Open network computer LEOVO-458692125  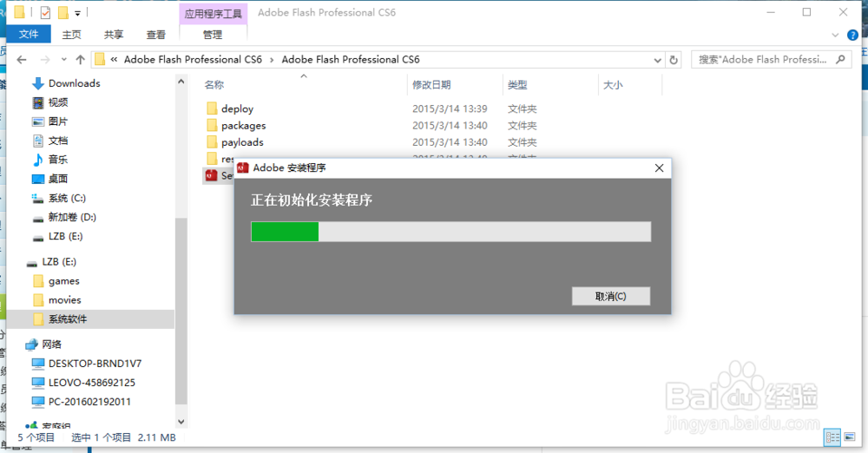coord(92,383)
